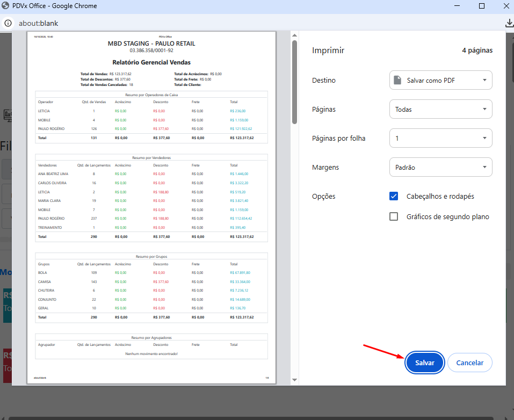The image size is (514, 420).
Task: Open the Páginas por folha dropdown
Action: click(x=440, y=138)
